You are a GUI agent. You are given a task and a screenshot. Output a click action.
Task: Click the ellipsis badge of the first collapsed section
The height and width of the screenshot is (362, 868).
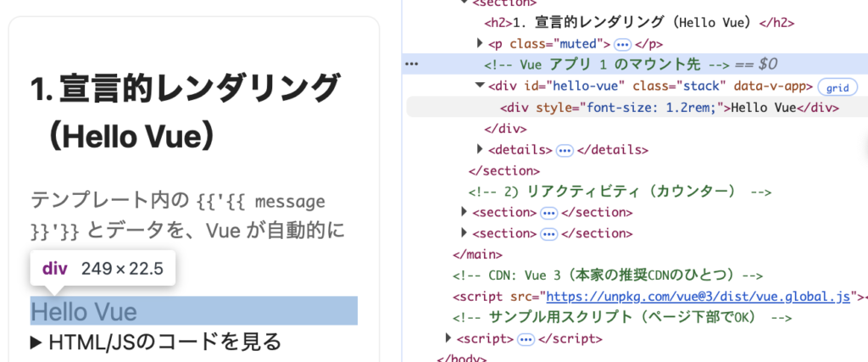[548, 213]
